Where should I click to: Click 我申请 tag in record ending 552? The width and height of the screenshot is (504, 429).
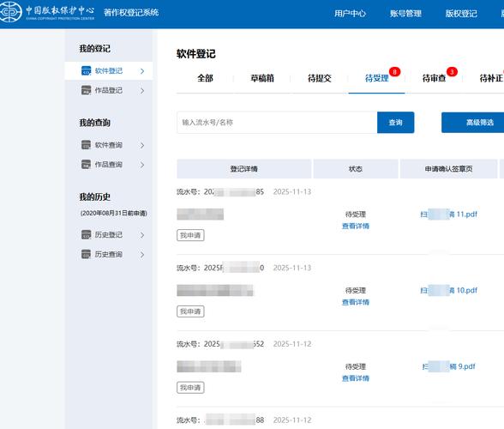(x=190, y=388)
